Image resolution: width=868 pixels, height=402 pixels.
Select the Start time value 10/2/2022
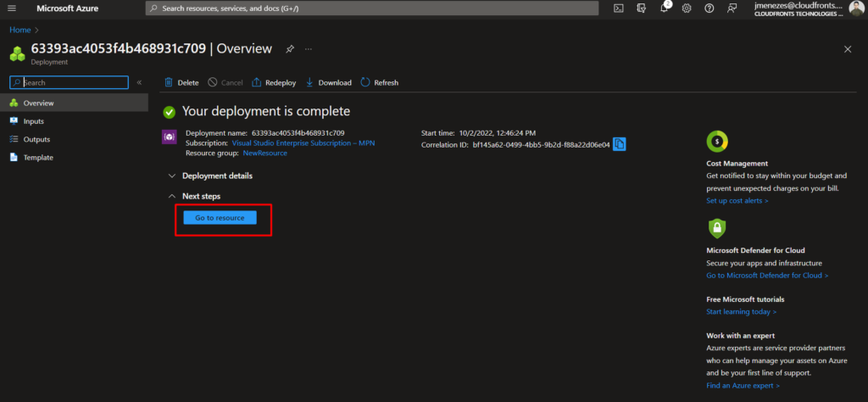click(497, 133)
